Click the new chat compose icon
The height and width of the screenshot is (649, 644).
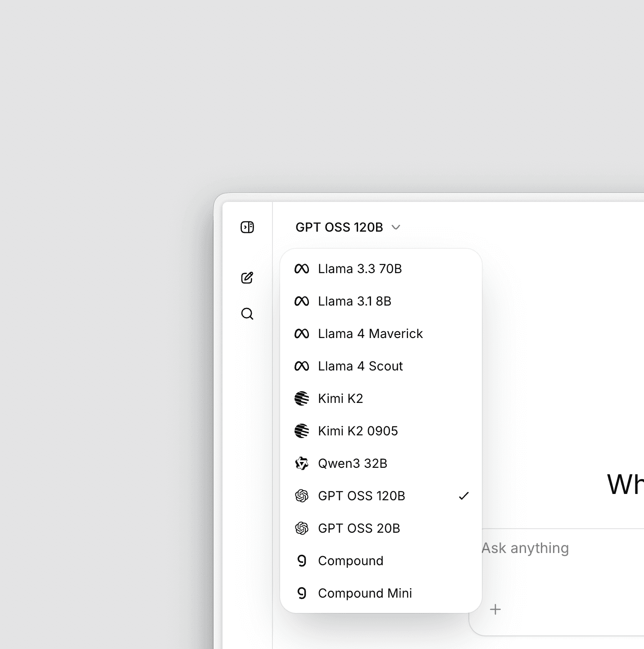pyautogui.click(x=247, y=278)
